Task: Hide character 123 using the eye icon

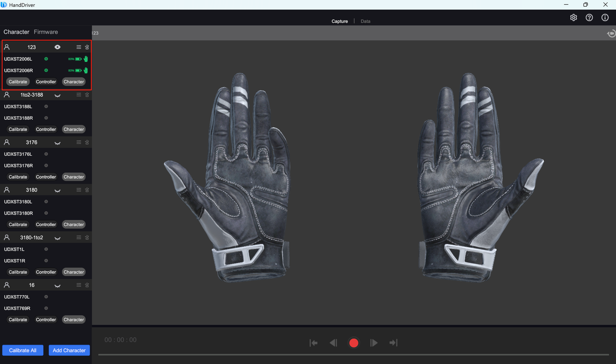Action: [x=57, y=47]
